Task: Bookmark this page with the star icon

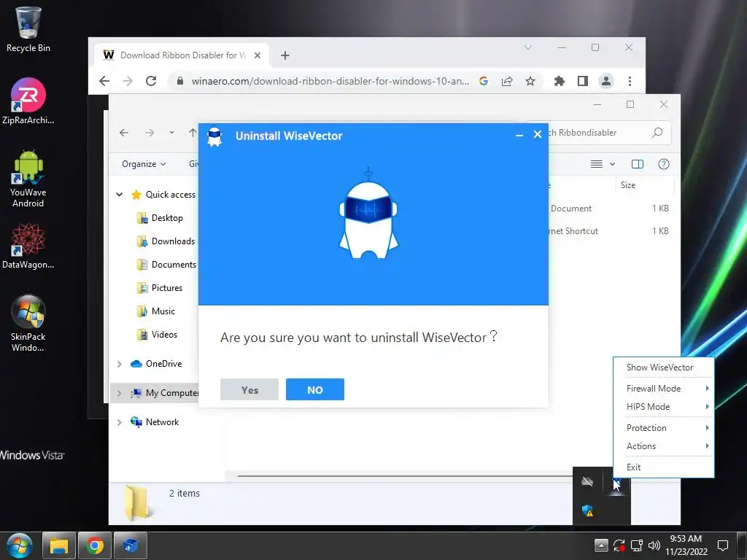Action: [x=530, y=81]
